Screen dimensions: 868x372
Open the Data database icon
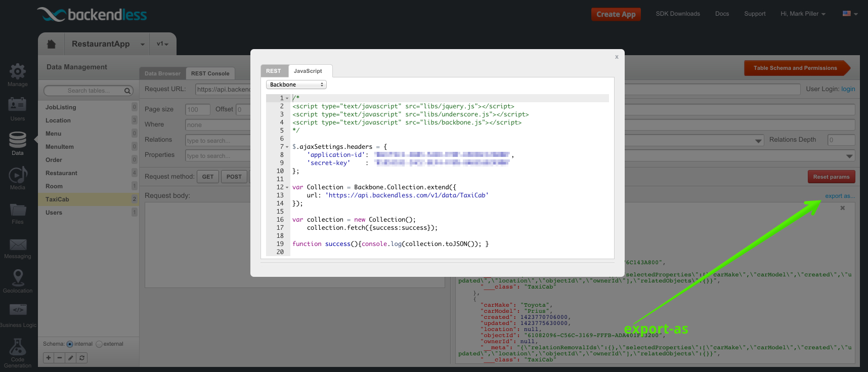(x=17, y=140)
